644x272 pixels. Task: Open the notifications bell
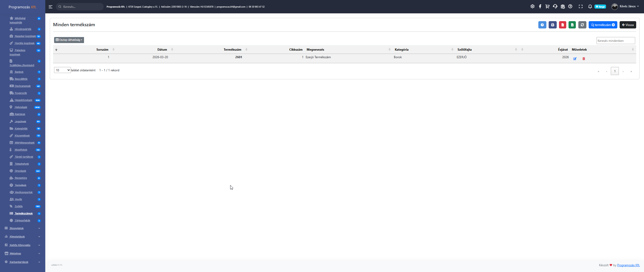[x=590, y=7]
